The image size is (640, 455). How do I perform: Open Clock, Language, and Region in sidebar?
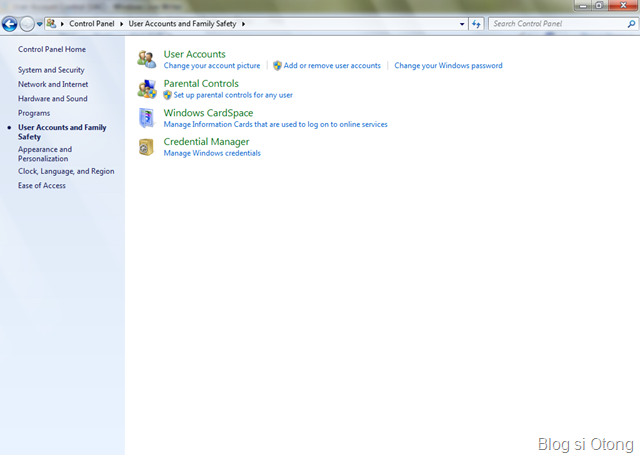point(66,171)
